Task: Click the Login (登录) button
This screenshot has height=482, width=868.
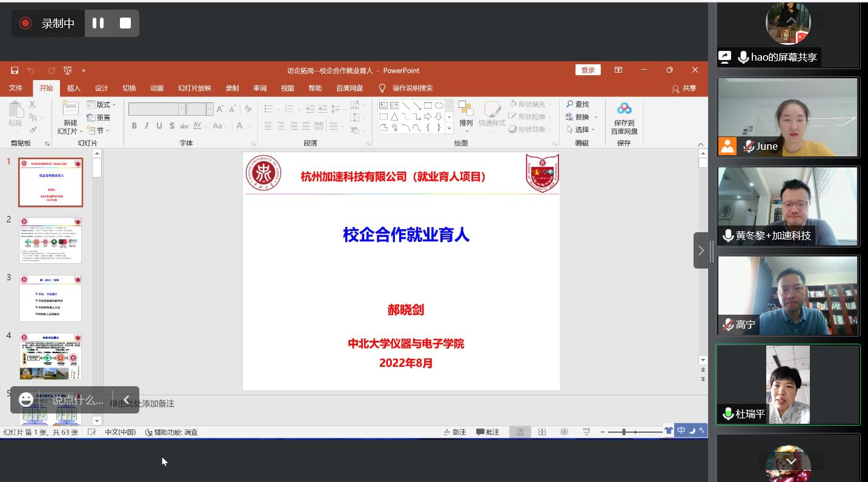Action: point(588,70)
